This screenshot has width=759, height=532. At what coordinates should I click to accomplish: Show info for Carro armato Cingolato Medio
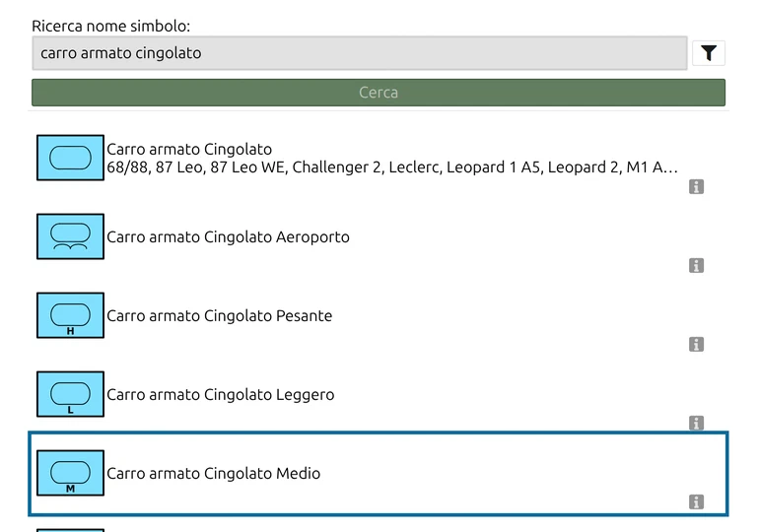pyautogui.click(x=696, y=502)
